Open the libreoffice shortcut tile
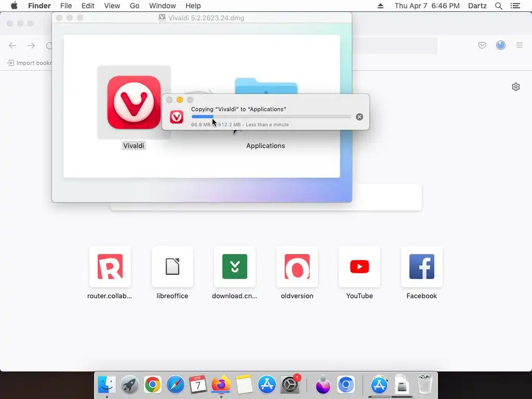The image size is (532, 399). click(x=172, y=267)
